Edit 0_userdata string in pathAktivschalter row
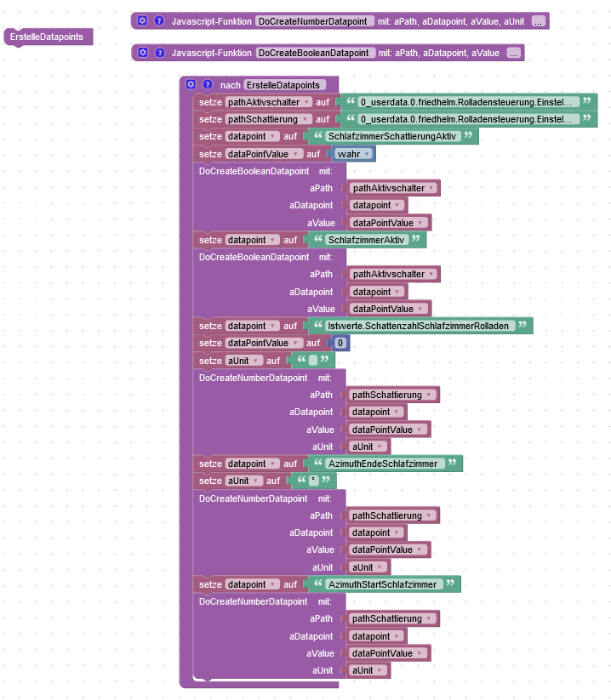The width and height of the screenshot is (611, 700). (x=469, y=102)
